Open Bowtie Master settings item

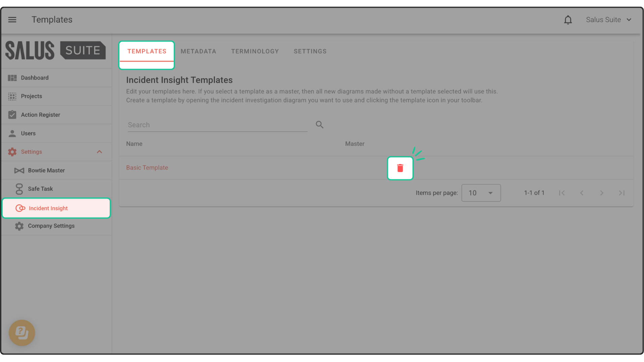tap(46, 170)
